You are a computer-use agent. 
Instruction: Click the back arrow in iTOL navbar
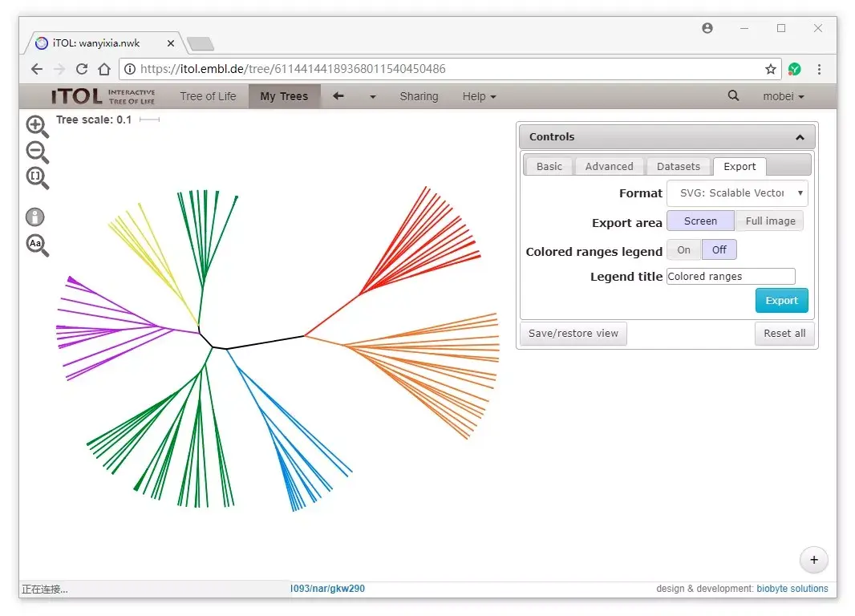(x=338, y=96)
